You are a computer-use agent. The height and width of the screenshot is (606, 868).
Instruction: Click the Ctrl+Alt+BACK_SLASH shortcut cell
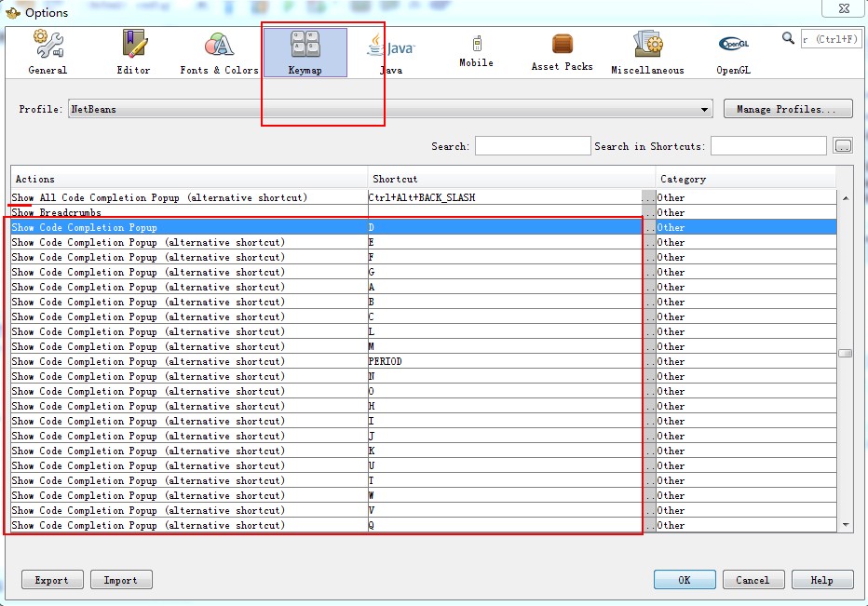coord(504,197)
